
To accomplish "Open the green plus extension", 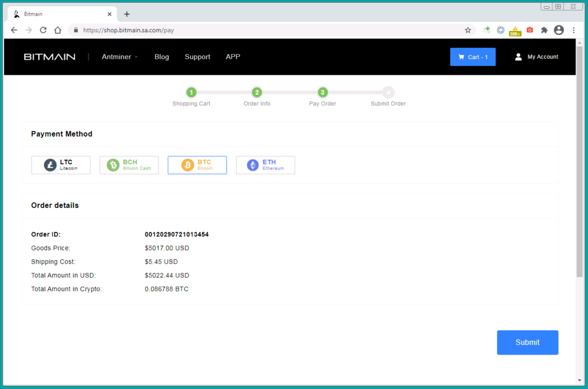I will pyautogui.click(x=486, y=30).
